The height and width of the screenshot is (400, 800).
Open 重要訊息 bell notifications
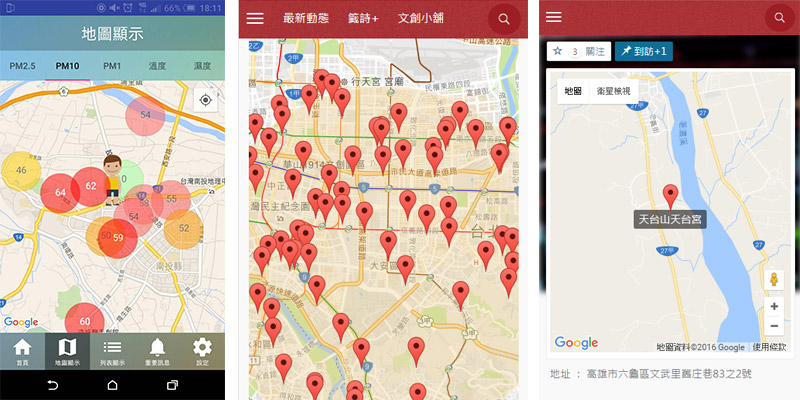point(157,352)
